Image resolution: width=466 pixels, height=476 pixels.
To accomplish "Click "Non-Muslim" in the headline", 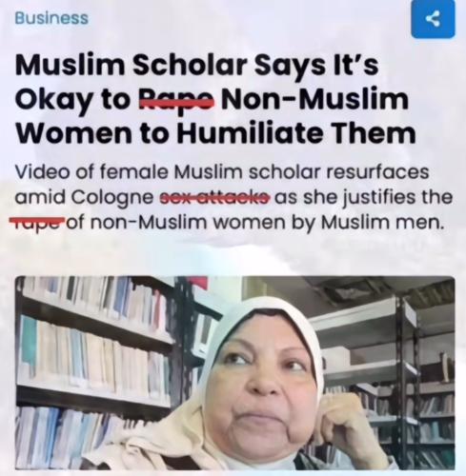I will [x=314, y=99].
